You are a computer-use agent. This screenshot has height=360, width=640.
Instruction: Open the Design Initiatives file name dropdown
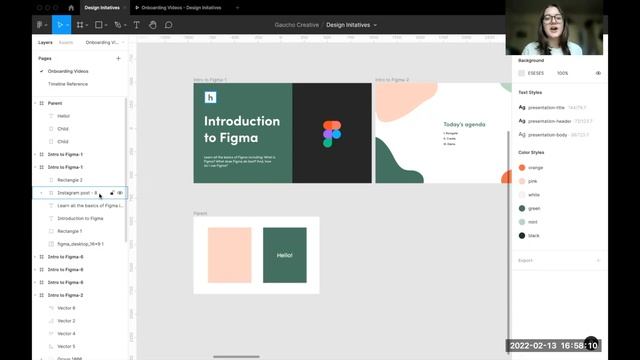point(375,25)
